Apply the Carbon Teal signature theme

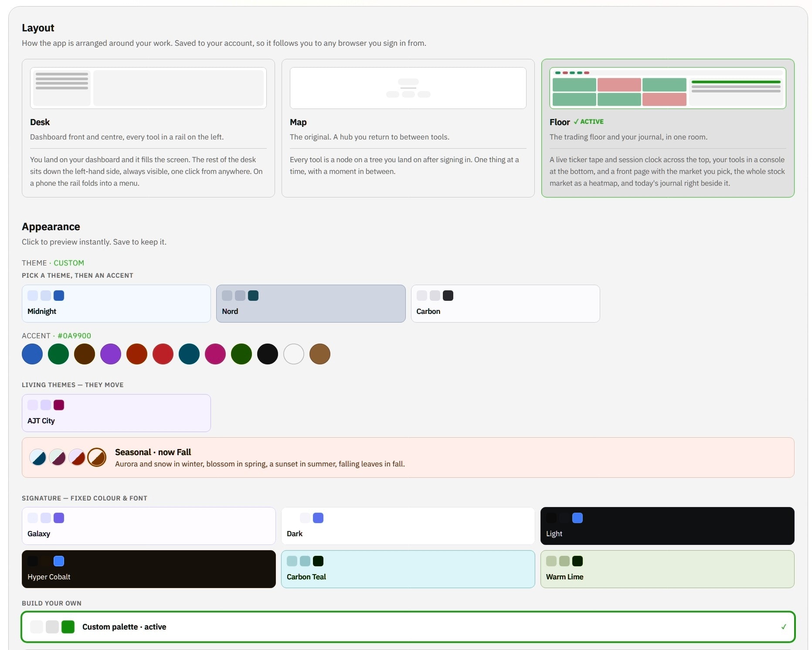coord(408,569)
